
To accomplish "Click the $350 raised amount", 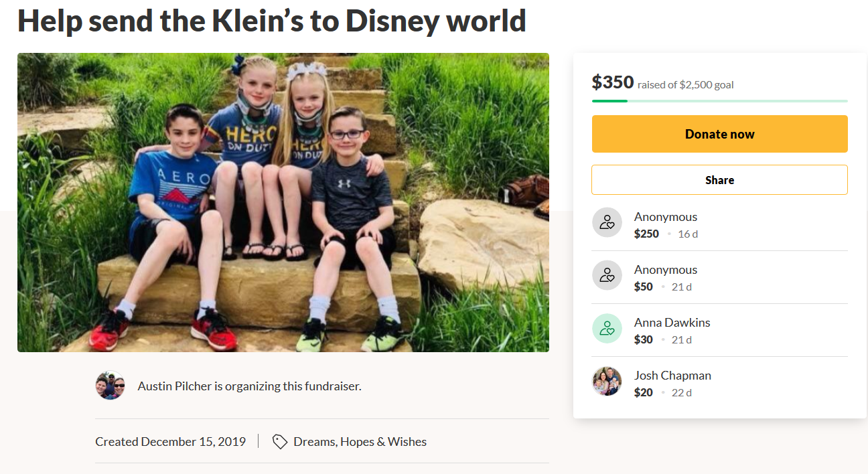I will (x=612, y=82).
